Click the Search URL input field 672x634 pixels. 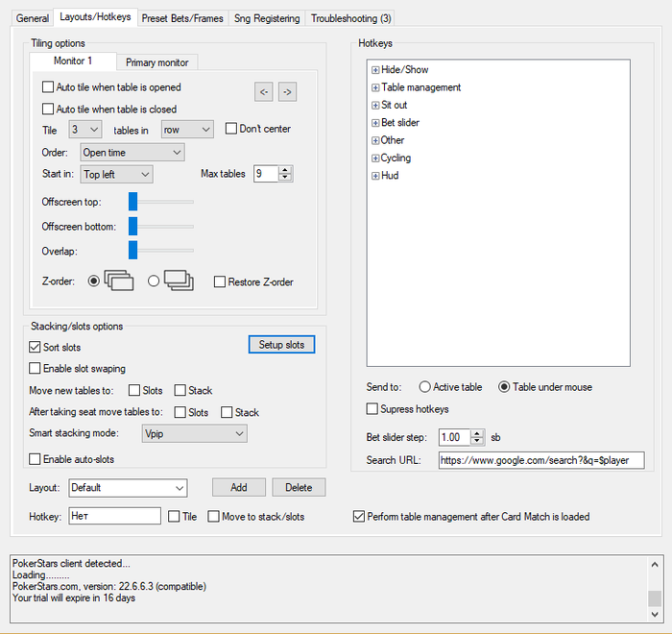point(541,460)
